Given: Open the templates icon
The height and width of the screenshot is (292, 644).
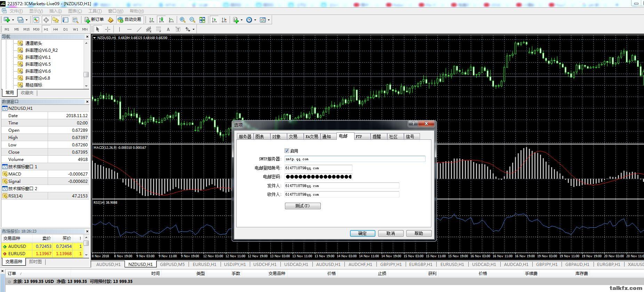Looking at the screenshot, I should (263, 20).
